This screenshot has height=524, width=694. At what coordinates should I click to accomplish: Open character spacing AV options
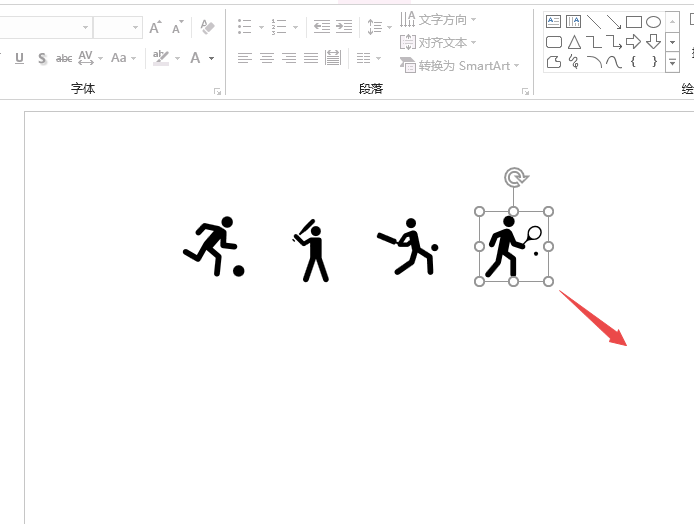click(90, 58)
